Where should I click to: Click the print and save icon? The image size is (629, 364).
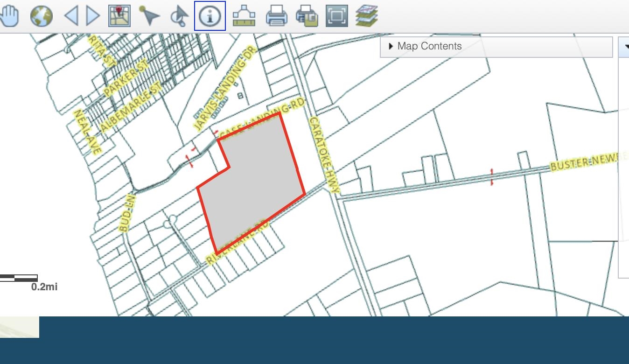click(x=307, y=16)
